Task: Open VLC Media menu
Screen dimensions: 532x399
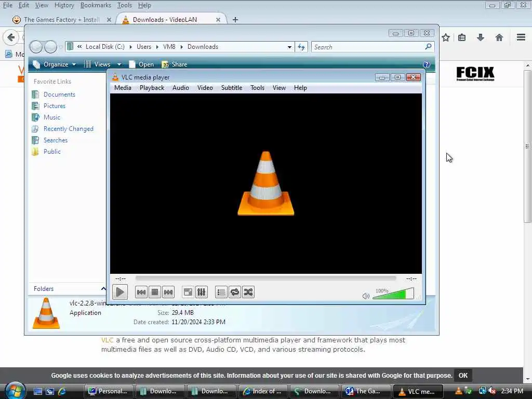Action: point(123,88)
